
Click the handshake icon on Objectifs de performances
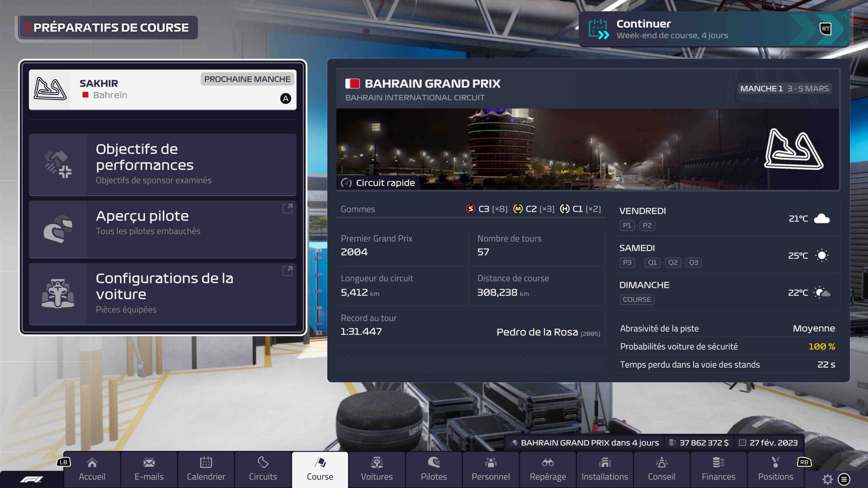[58, 164]
